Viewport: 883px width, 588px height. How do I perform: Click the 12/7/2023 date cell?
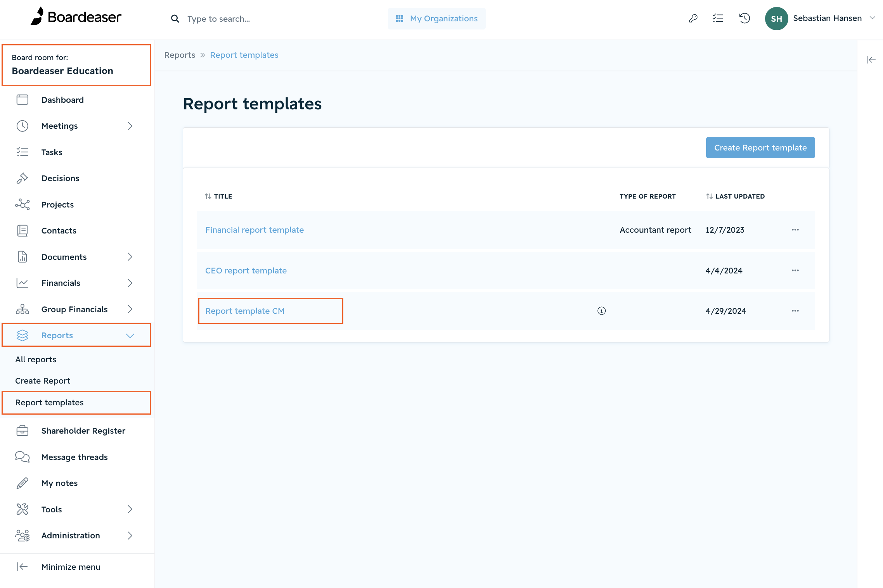pos(725,230)
